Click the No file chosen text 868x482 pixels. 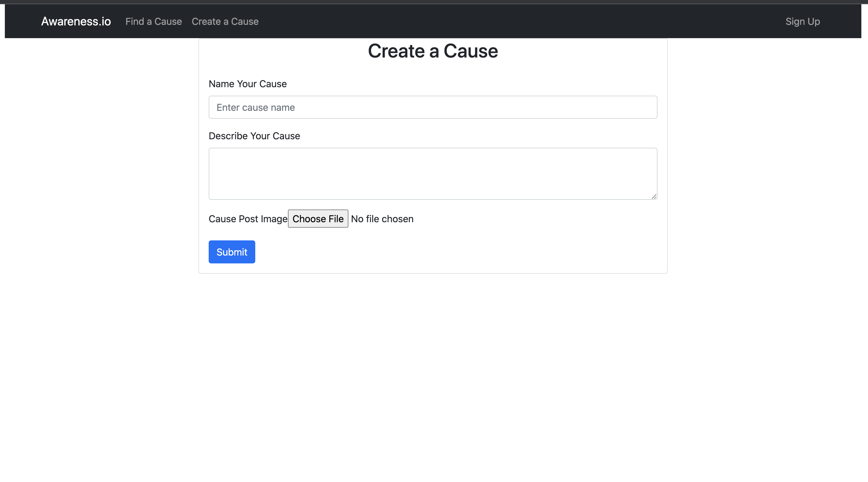[x=382, y=219]
